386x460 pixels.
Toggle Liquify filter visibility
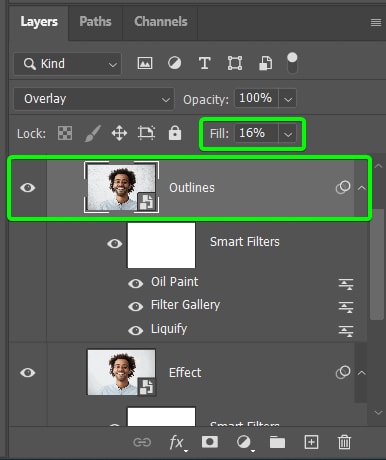pyautogui.click(x=135, y=330)
